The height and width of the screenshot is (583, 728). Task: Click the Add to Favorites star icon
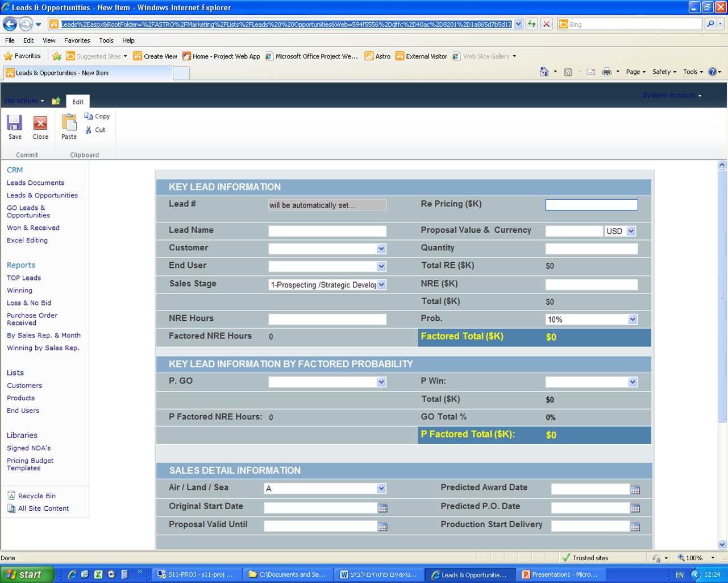(57, 56)
